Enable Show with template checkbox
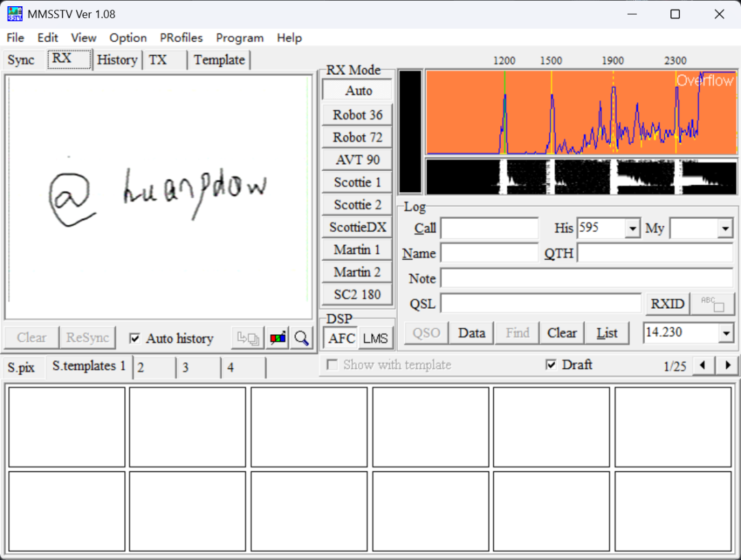The width and height of the screenshot is (741, 560). click(x=332, y=365)
